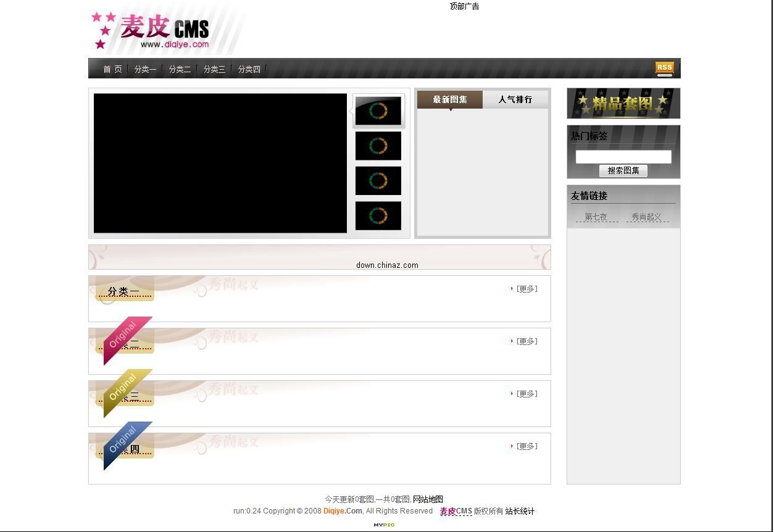Click 更多 in the 分类三 section
The height and width of the screenshot is (532, 774).
pos(526,394)
